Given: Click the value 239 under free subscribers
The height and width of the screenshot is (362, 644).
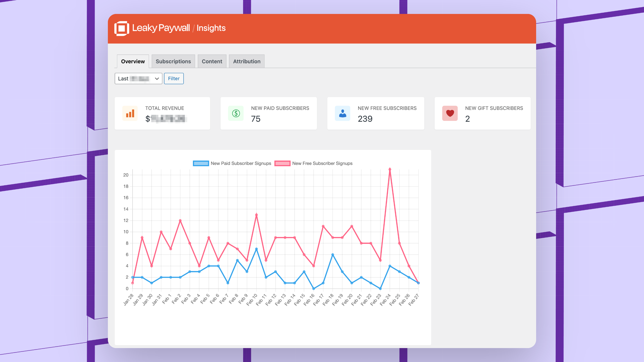Looking at the screenshot, I should click(x=365, y=119).
